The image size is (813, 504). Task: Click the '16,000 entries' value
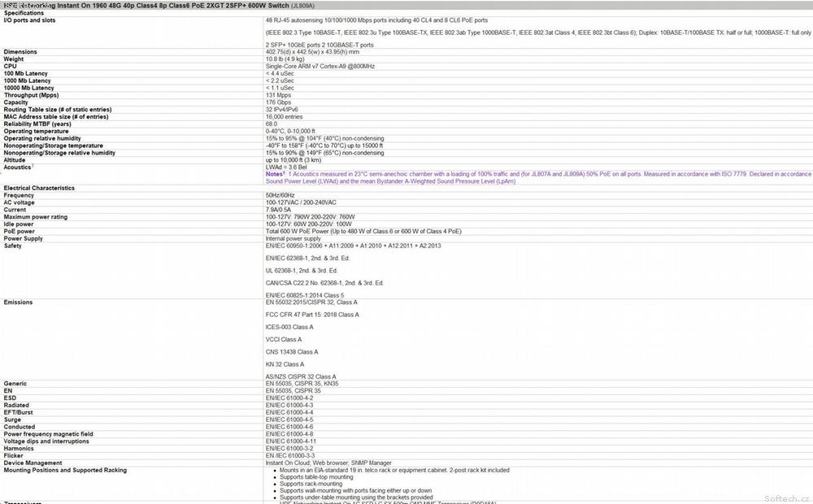(284, 117)
